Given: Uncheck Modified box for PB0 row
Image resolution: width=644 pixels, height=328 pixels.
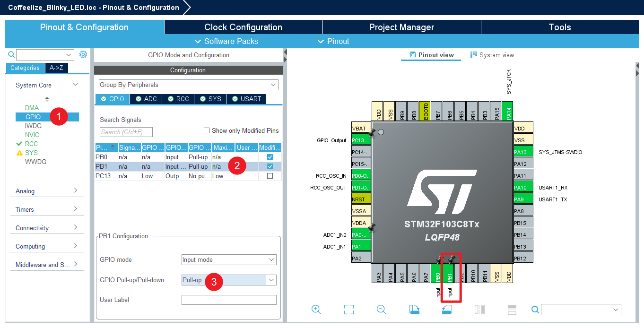Looking at the screenshot, I should click(x=270, y=157).
